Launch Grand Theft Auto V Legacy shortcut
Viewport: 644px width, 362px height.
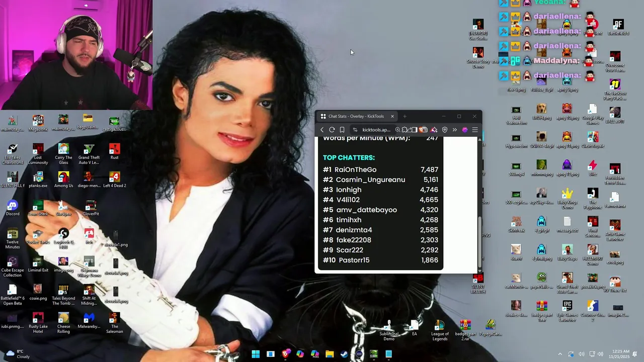point(89,154)
